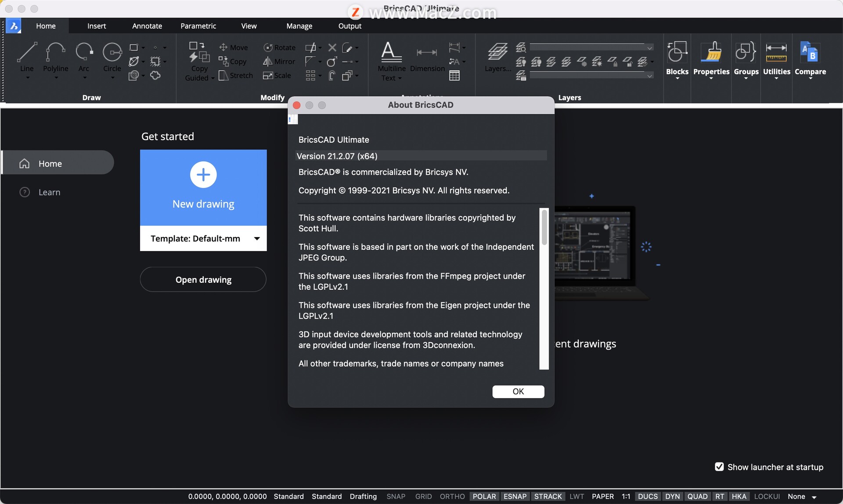Expand the Arc dropdown arrow

85,78
